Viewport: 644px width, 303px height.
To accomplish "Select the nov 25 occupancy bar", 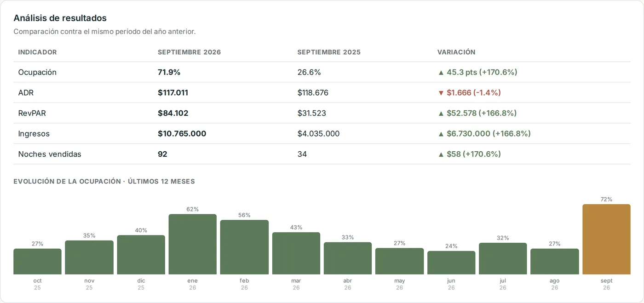I will [89, 257].
